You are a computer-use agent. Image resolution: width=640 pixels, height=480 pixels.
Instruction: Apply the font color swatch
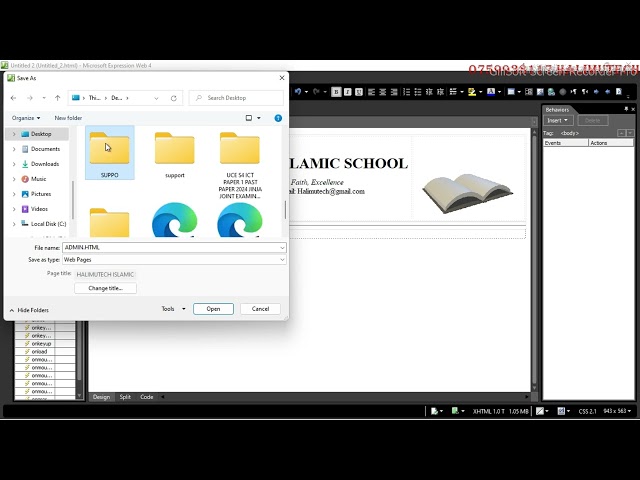point(491,92)
